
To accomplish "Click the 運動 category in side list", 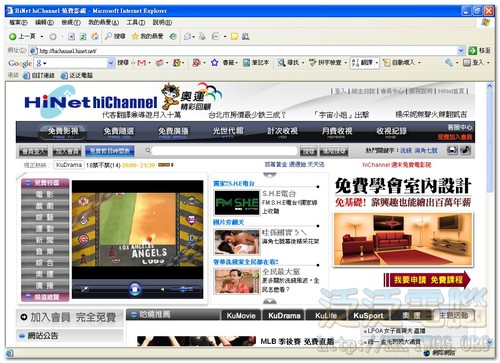I will tap(45, 229).
